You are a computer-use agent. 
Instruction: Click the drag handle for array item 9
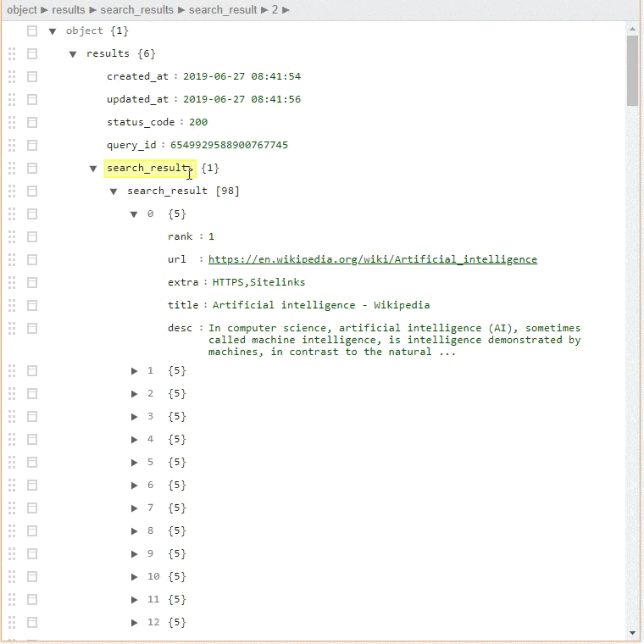point(12,553)
